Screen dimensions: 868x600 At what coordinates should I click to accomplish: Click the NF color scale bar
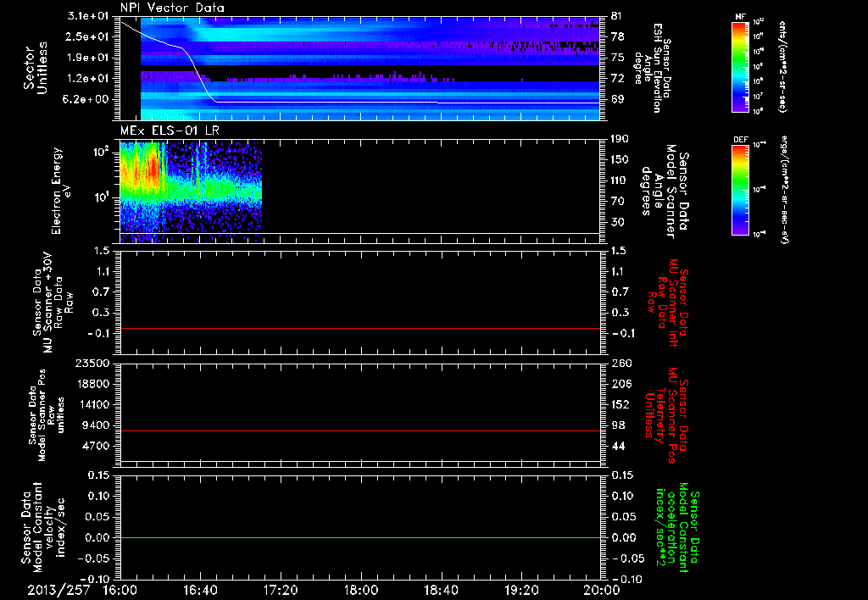(x=740, y=67)
